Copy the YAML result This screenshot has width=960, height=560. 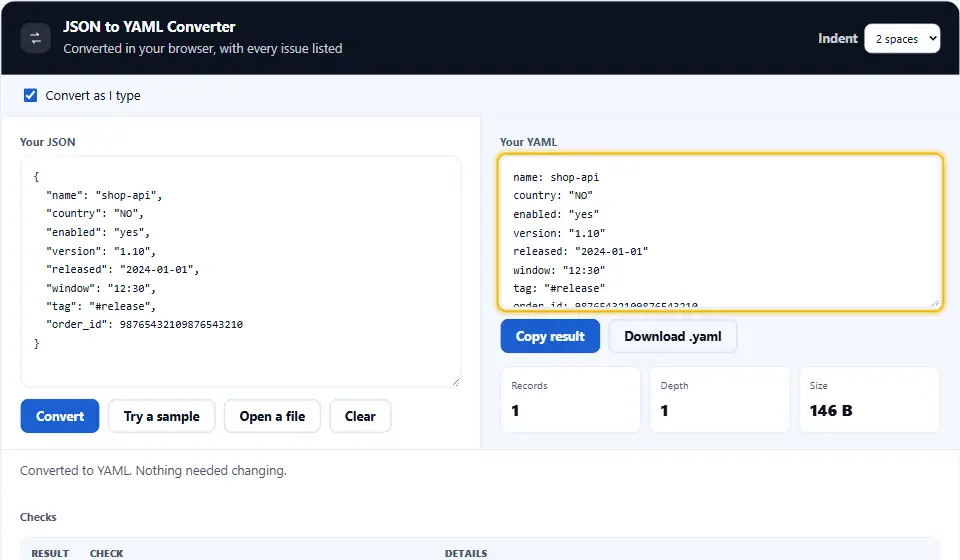(550, 336)
